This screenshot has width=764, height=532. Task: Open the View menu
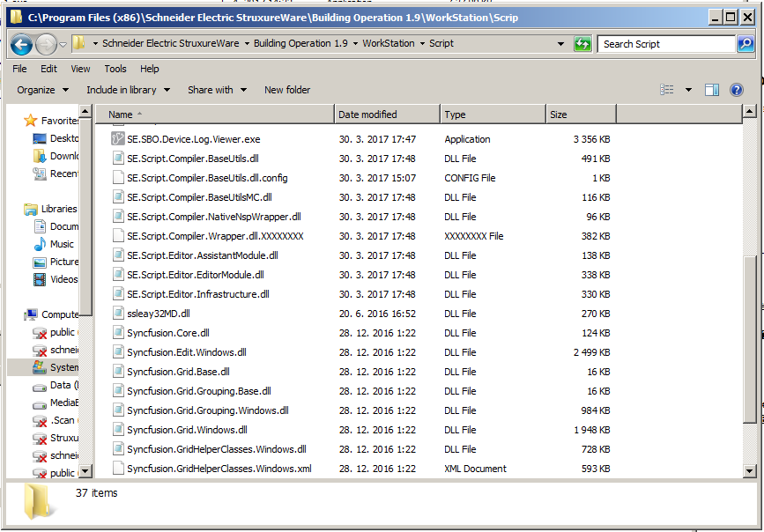coord(80,69)
